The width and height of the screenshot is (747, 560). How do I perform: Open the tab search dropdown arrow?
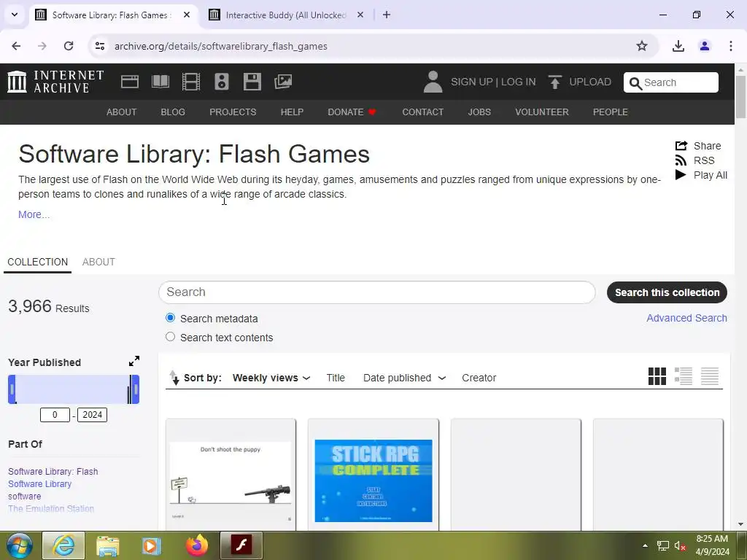pos(15,15)
